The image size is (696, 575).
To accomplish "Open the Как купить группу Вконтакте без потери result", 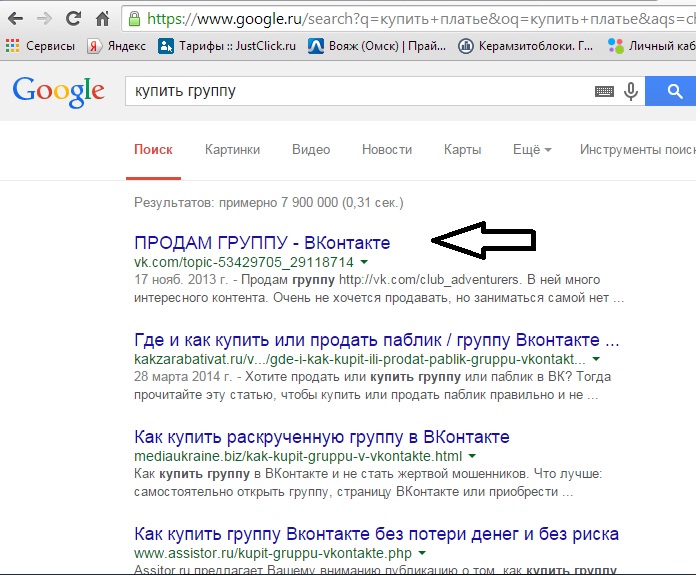I will [376, 534].
